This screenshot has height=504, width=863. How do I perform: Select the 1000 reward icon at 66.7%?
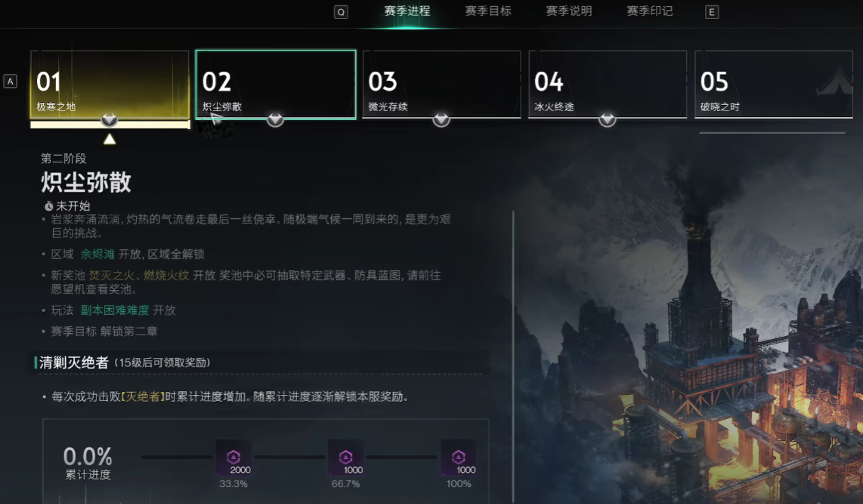point(345,459)
